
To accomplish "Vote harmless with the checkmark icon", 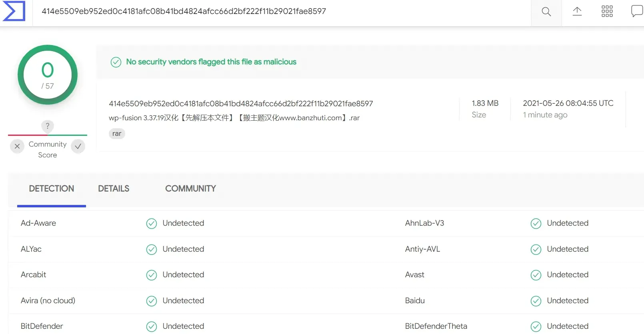I will [x=78, y=146].
